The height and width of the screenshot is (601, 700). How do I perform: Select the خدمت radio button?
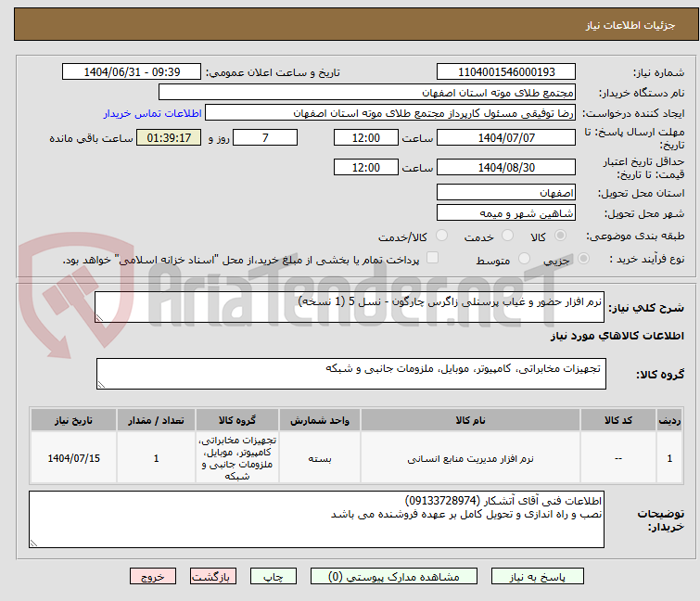pyautogui.click(x=507, y=236)
